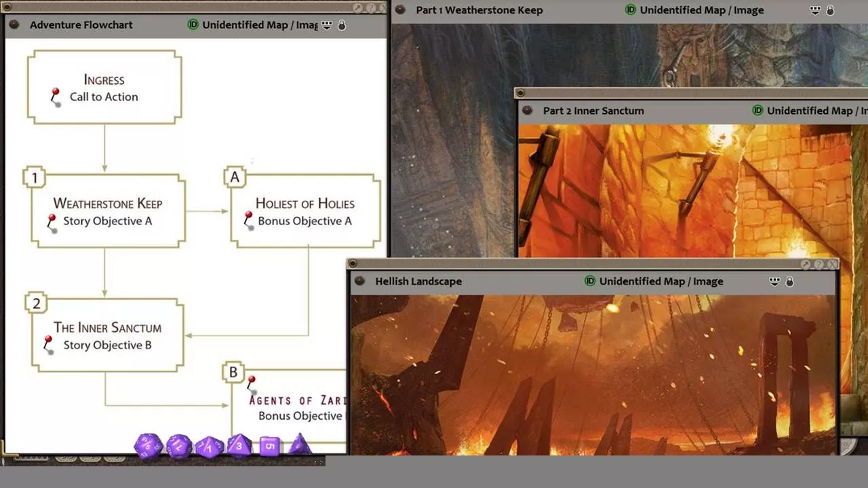This screenshot has width=868, height=488.
Task: Pick up the purple d20 die
Action: point(147,446)
